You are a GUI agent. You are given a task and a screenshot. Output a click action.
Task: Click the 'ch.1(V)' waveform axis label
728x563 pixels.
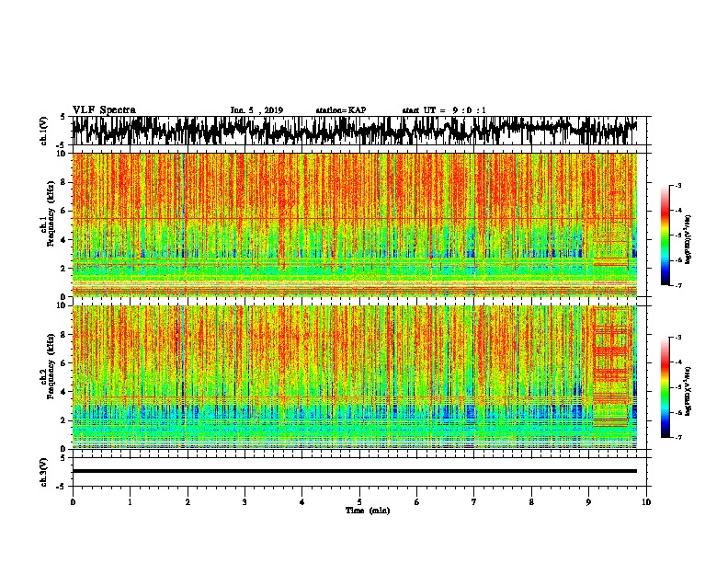pos(43,131)
